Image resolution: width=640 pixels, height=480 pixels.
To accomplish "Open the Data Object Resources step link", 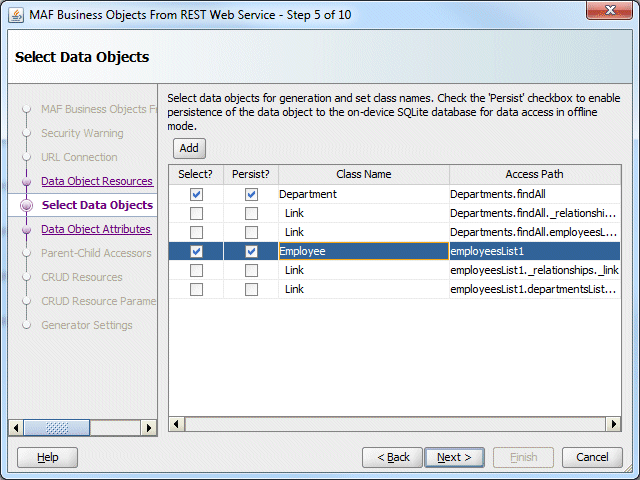I will (97, 181).
